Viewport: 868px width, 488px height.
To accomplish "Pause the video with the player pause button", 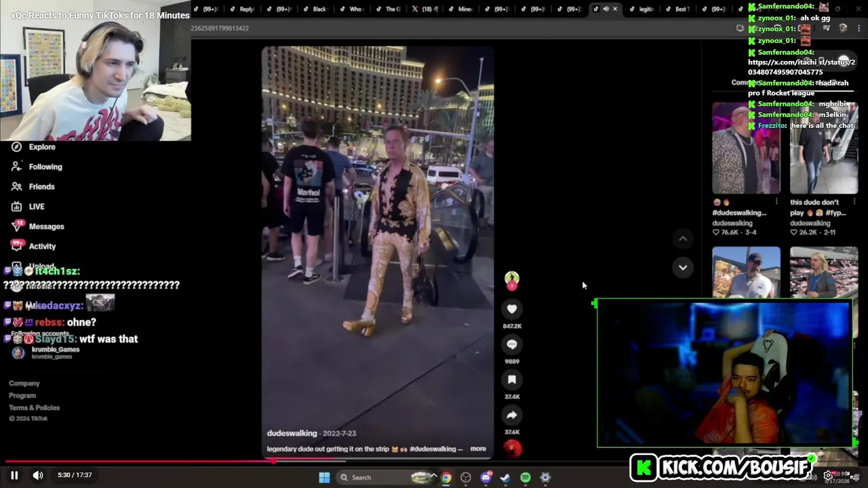I will pos(14,475).
